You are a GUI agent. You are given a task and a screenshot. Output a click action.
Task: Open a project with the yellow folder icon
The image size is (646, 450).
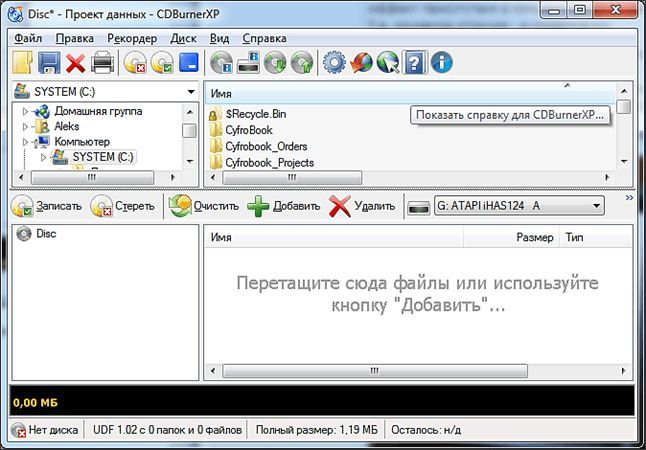point(23,63)
